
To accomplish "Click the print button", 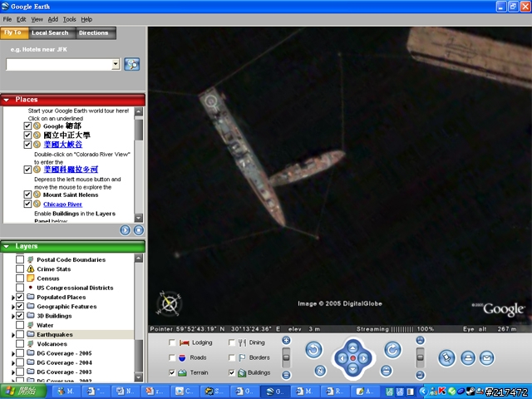I will [468, 358].
